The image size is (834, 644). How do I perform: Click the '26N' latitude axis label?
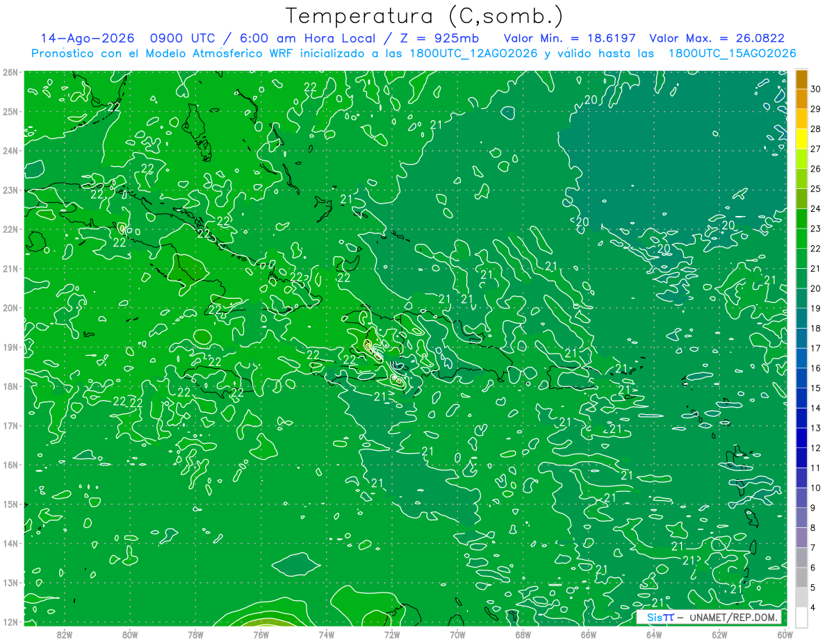[10, 72]
